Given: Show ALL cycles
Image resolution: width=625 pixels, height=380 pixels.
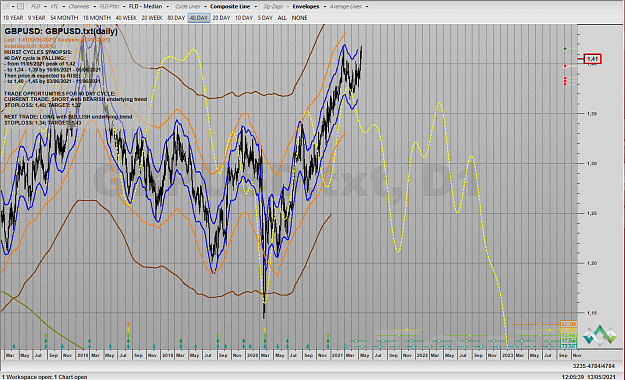Looking at the screenshot, I should pyautogui.click(x=282, y=18).
